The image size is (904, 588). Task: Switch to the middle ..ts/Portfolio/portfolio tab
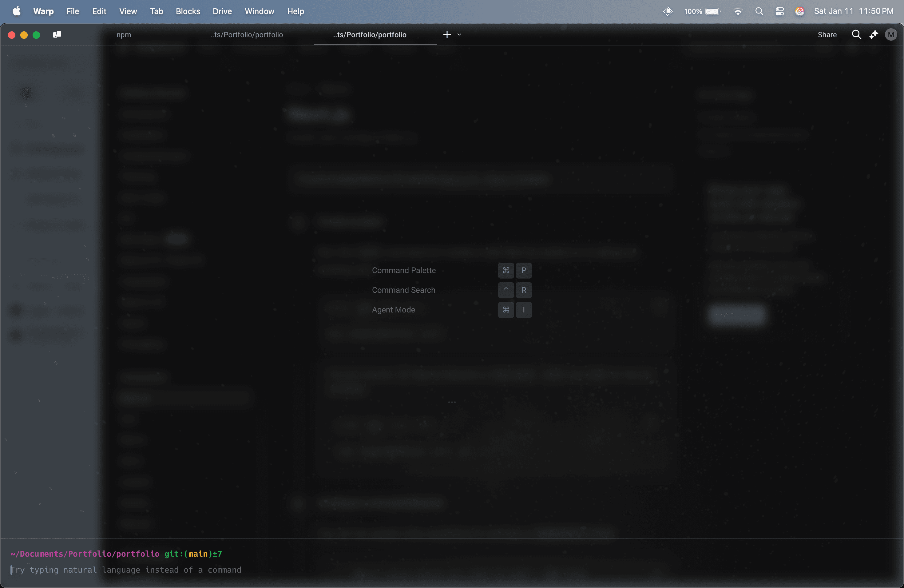247,34
